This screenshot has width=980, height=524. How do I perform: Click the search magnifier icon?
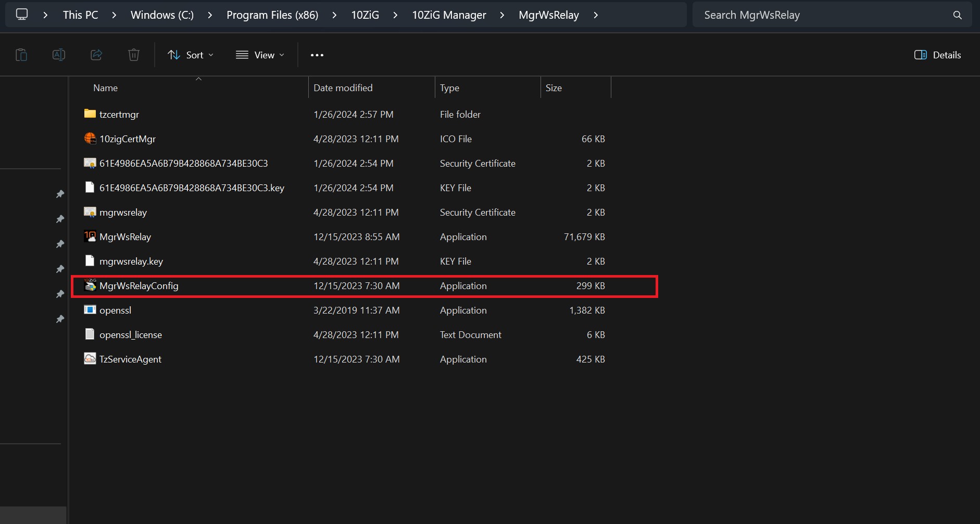coord(957,15)
